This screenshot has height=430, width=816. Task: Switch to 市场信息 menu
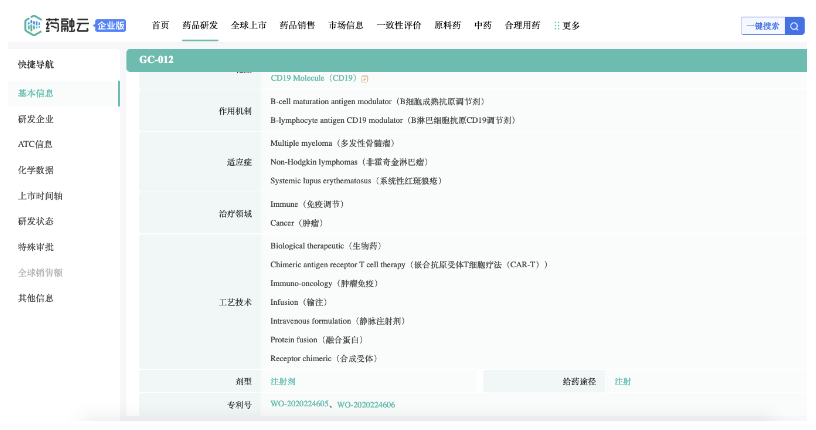346,25
